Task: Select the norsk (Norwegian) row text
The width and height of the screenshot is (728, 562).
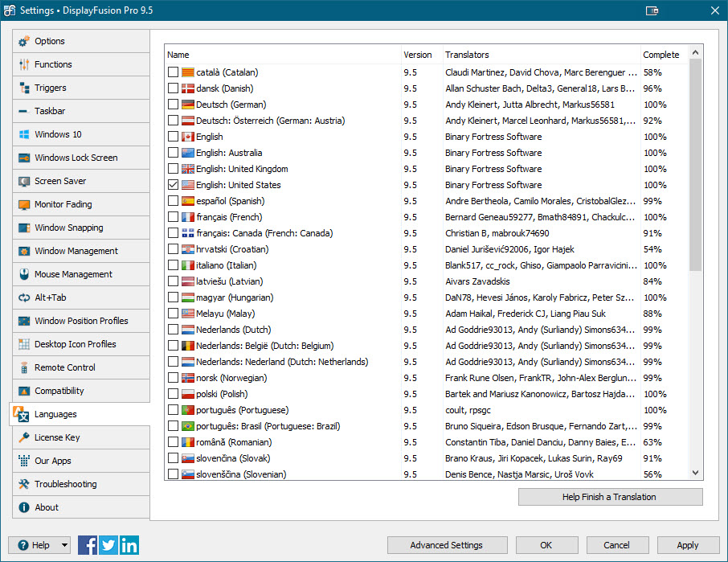Action: tap(231, 378)
